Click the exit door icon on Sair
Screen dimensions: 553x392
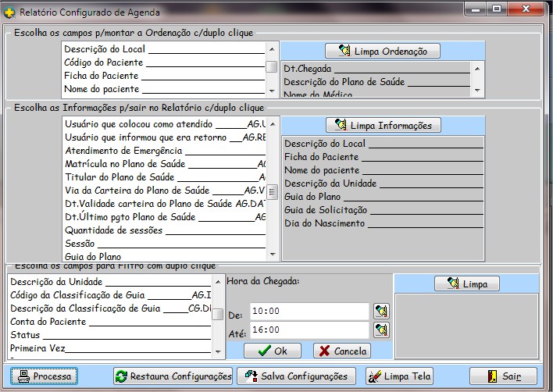[493, 376]
